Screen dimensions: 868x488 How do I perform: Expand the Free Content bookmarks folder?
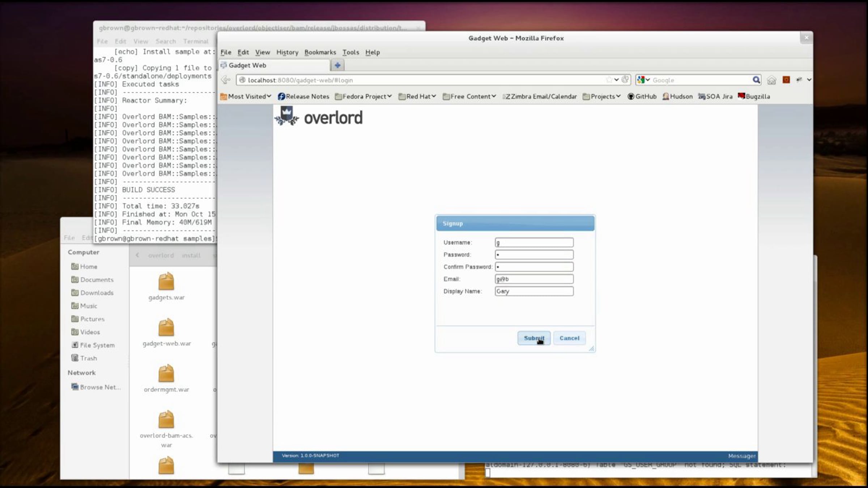pyautogui.click(x=469, y=97)
